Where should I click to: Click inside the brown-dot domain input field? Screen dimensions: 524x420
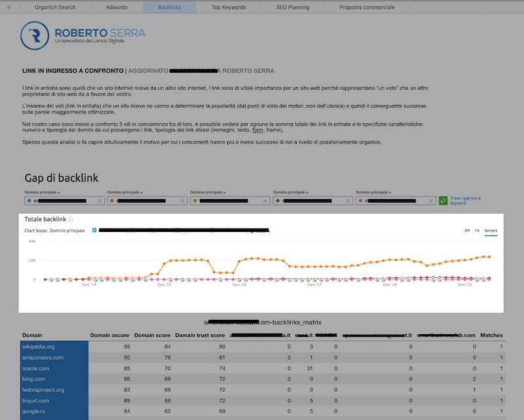point(313,200)
